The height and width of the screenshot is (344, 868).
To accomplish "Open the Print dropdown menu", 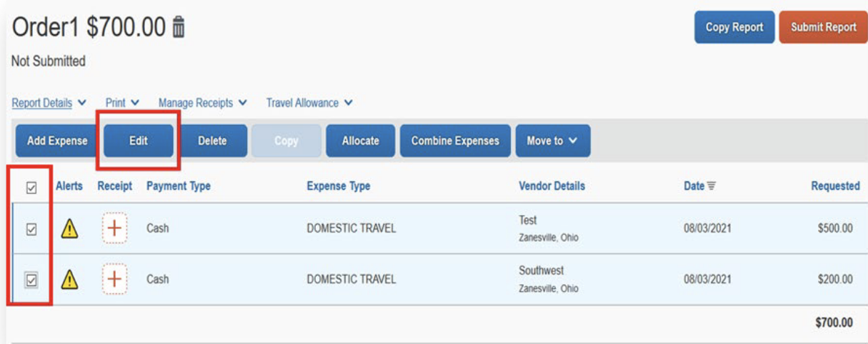I will pos(122,103).
